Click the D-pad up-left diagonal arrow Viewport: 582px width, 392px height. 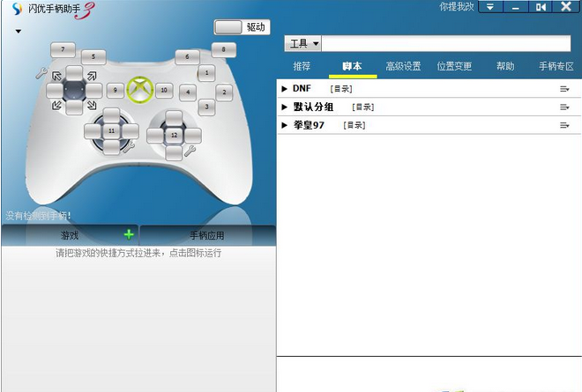56,76
